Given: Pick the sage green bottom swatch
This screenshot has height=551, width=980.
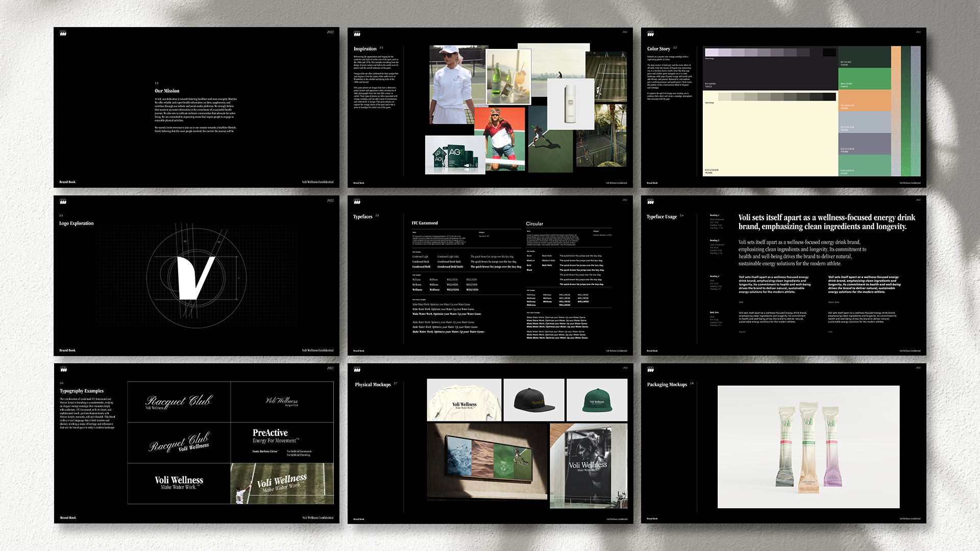Looking at the screenshot, I should [x=865, y=166].
